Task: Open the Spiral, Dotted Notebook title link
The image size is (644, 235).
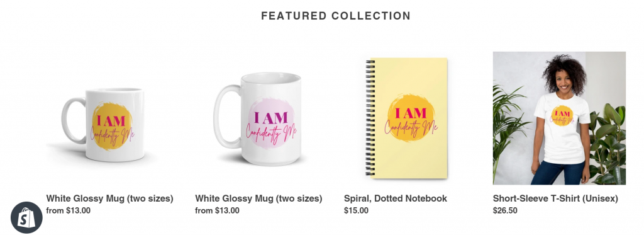Action: click(396, 198)
